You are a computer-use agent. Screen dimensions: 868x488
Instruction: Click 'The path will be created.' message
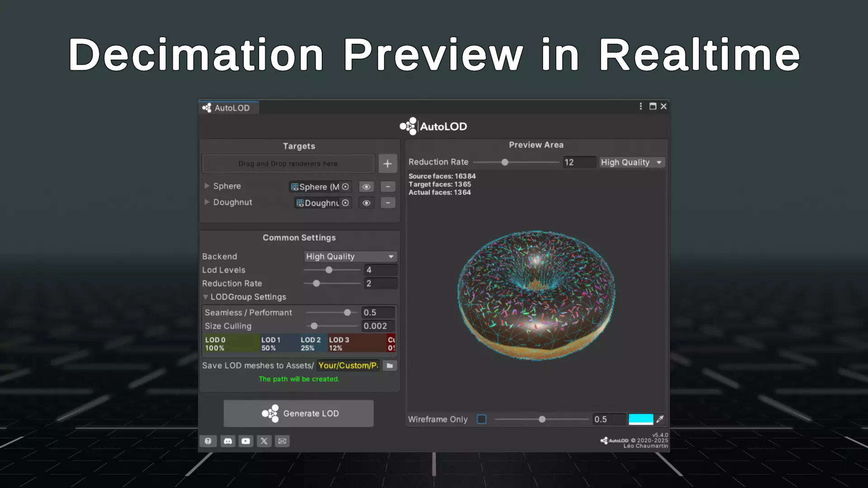tap(299, 379)
